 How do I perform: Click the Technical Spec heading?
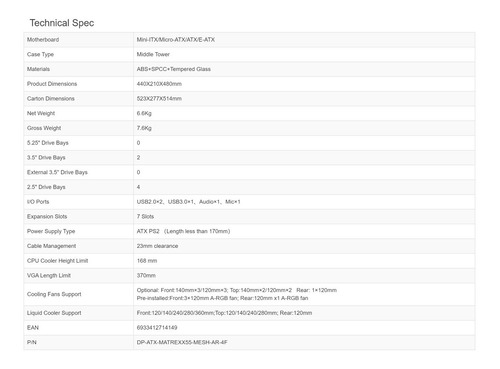62,23
